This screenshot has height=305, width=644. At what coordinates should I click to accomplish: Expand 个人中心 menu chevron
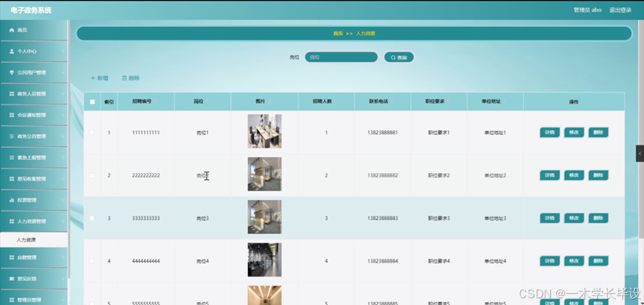(x=63, y=51)
